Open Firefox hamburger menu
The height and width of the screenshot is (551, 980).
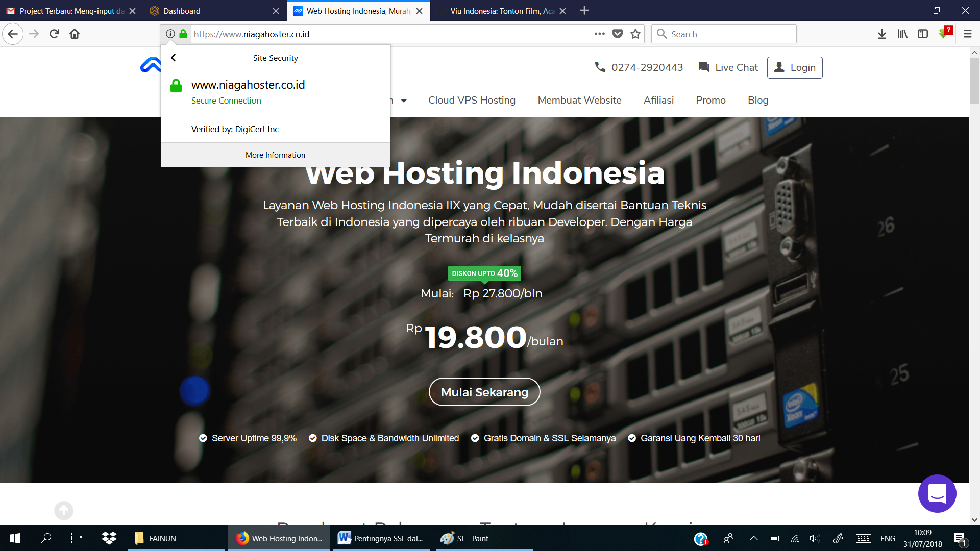(967, 34)
